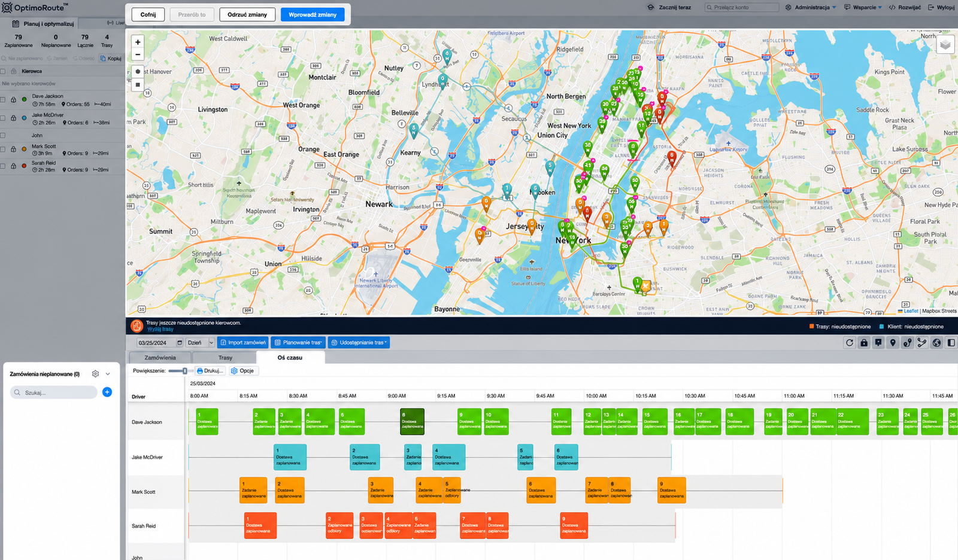
Task: Open the Wsparcie menu
Action: 863,7
